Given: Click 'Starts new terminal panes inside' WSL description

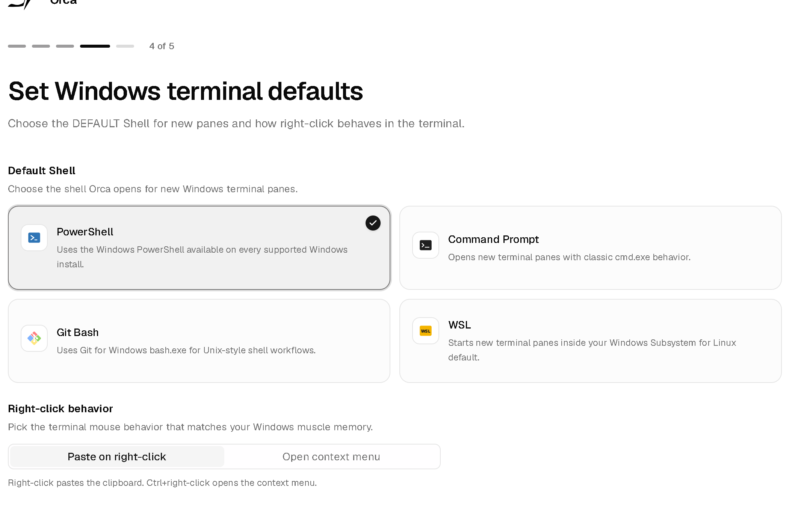Looking at the screenshot, I should click(x=592, y=350).
